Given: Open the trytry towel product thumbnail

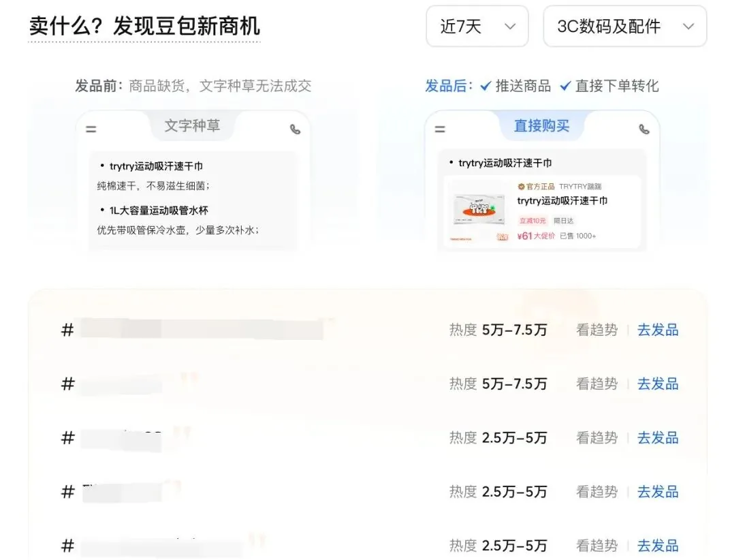Looking at the screenshot, I should click(479, 211).
